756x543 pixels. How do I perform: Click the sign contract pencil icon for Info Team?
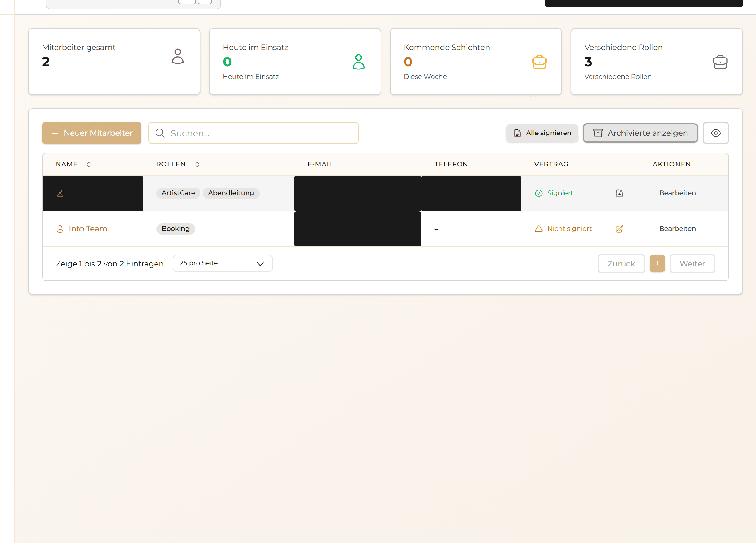coord(619,229)
